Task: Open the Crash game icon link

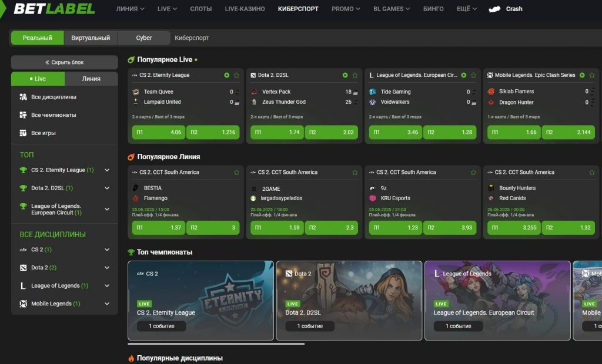Action: (x=494, y=9)
